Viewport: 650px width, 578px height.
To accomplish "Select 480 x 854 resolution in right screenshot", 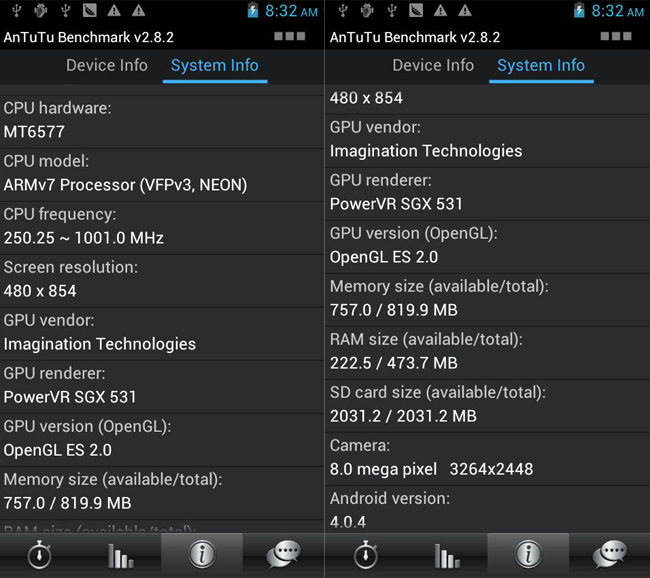I will (x=366, y=99).
